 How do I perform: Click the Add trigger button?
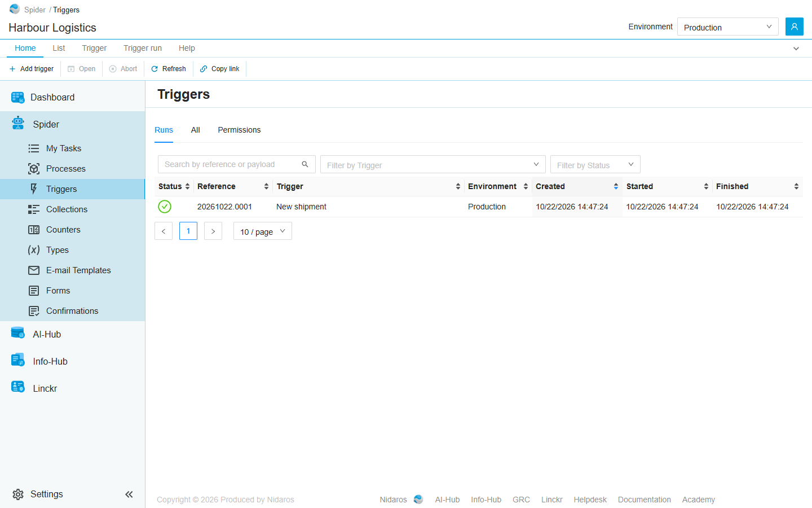tap(32, 69)
